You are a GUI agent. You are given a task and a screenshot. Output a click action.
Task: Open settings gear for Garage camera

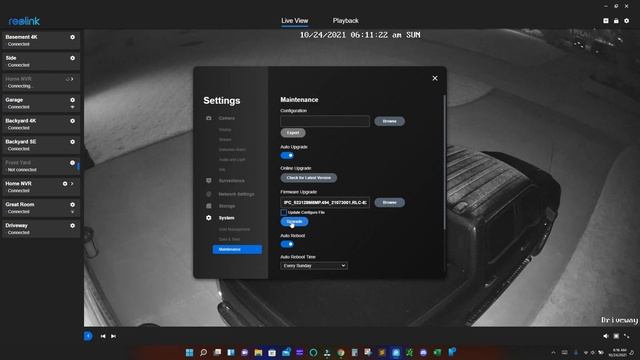coord(72,100)
